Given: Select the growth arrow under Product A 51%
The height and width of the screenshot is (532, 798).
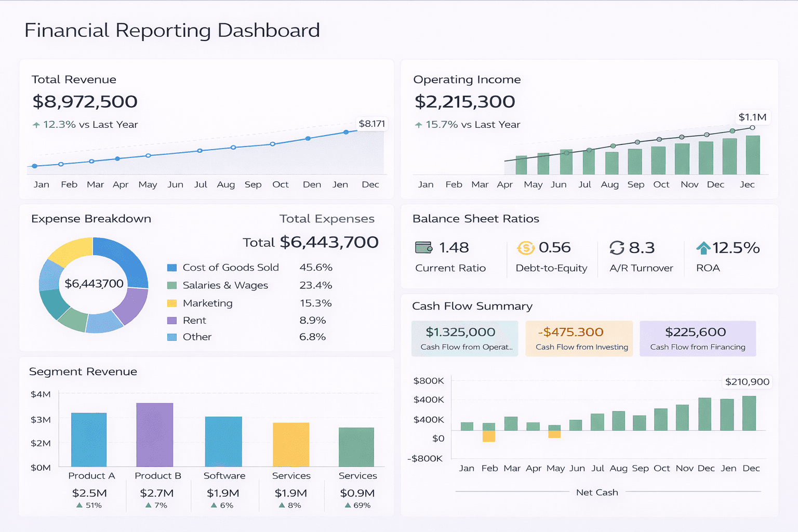Looking at the screenshot, I should (80, 505).
